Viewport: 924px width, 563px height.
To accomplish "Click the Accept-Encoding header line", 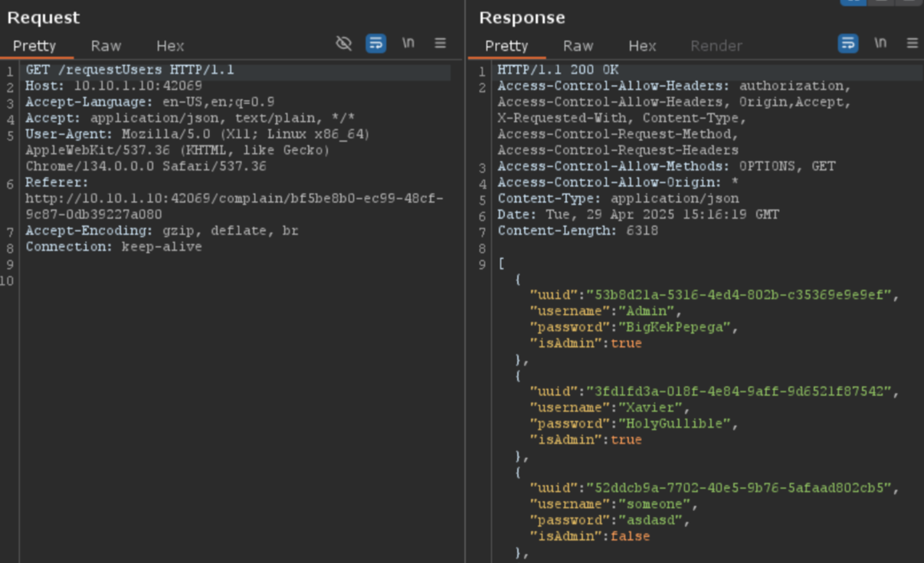I will click(x=162, y=231).
